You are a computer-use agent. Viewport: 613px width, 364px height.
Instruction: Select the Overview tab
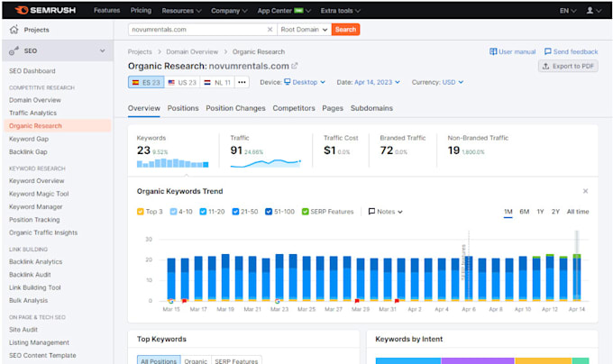tap(144, 108)
